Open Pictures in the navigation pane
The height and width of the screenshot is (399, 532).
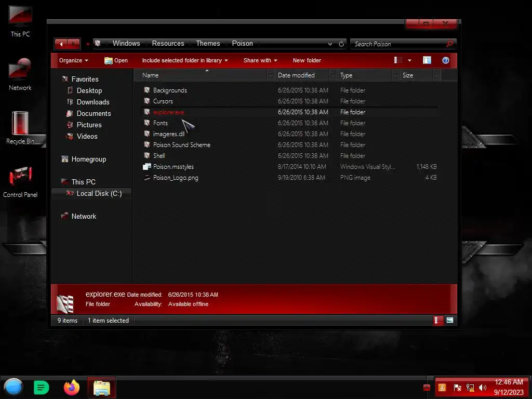click(89, 125)
